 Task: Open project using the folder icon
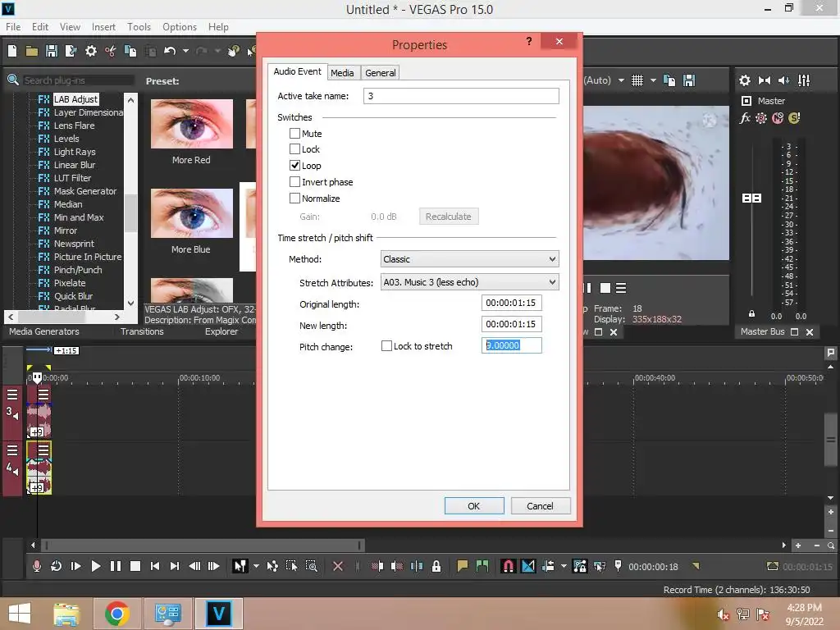(x=32, y=51)
